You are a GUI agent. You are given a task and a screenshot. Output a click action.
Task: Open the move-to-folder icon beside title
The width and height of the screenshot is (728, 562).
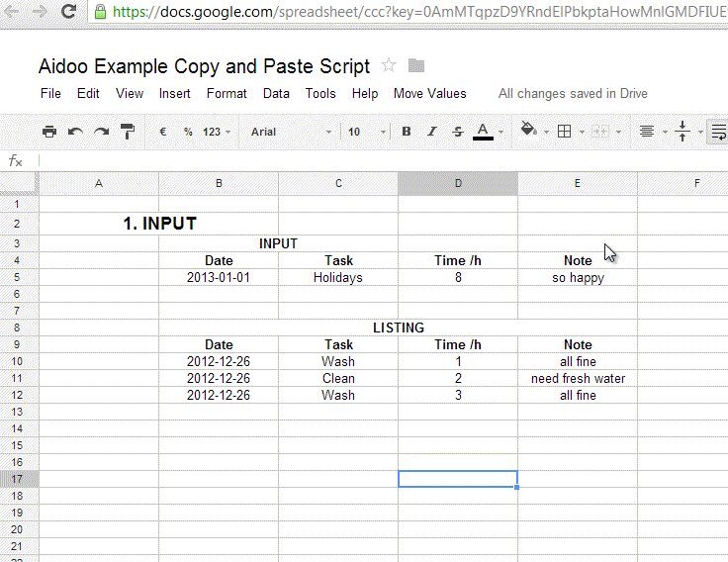[416, 65]
